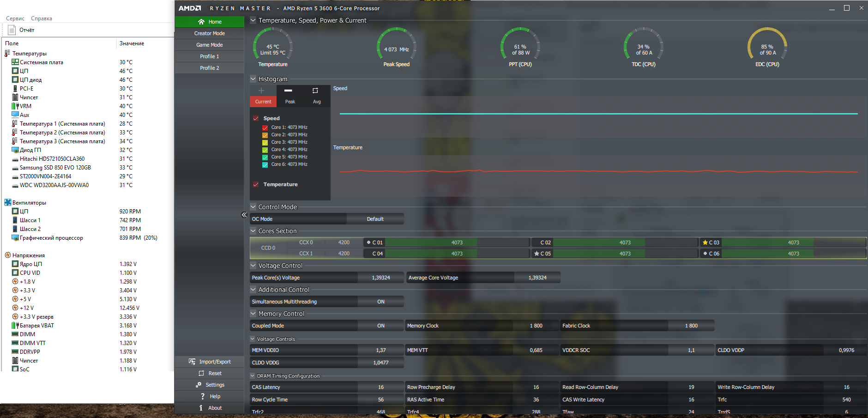This screenshot has width=868, height=418.
Task: Collapse the DRAM Timing Configuration subsection
Action: coord(253,376)
